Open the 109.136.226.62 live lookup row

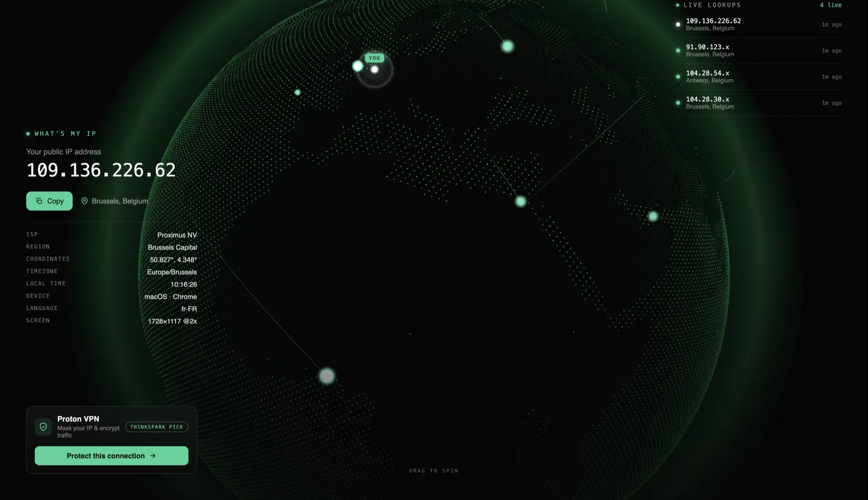pos(759,24)
